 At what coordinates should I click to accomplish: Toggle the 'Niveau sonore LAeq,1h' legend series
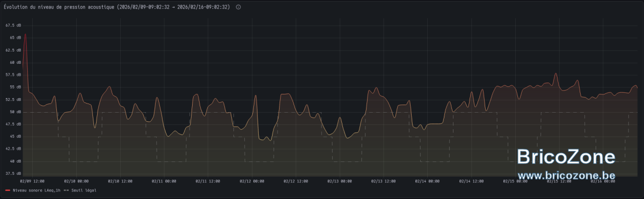[x=36, y=190]
